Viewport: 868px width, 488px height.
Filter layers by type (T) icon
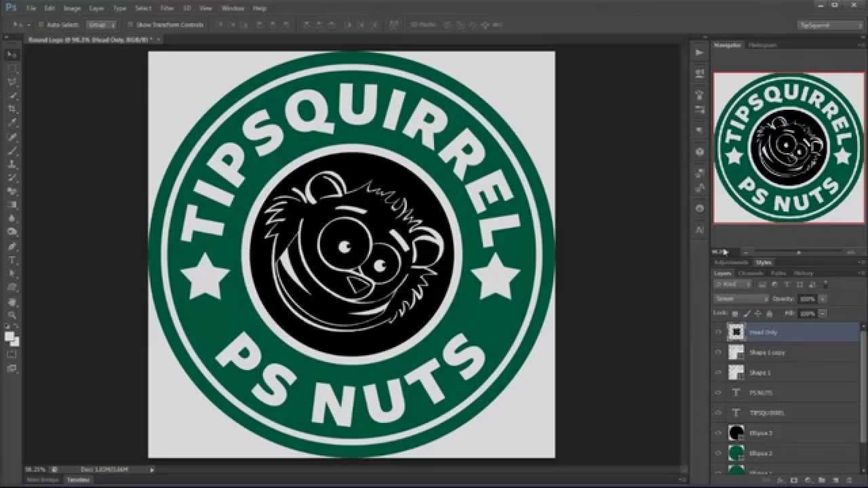pos(787,285)
